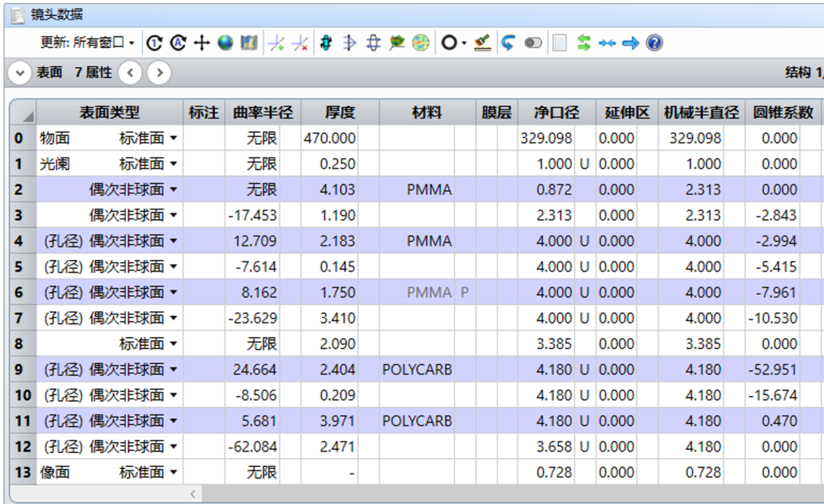
Task: Click the folded map icon in the toolbar
Action: [249, 43]
